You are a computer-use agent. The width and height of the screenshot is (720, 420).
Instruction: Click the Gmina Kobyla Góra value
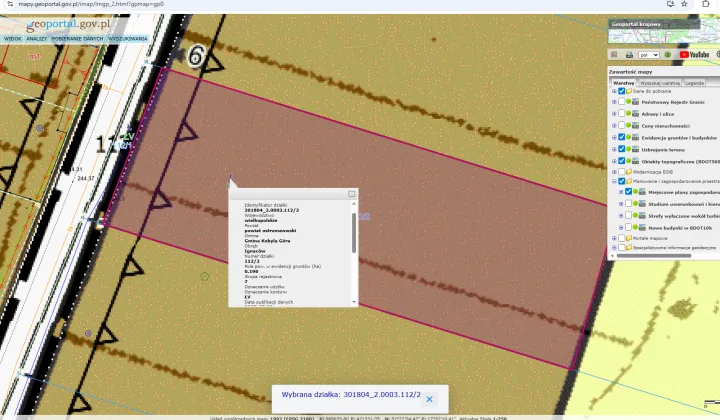tap(267, 241)
